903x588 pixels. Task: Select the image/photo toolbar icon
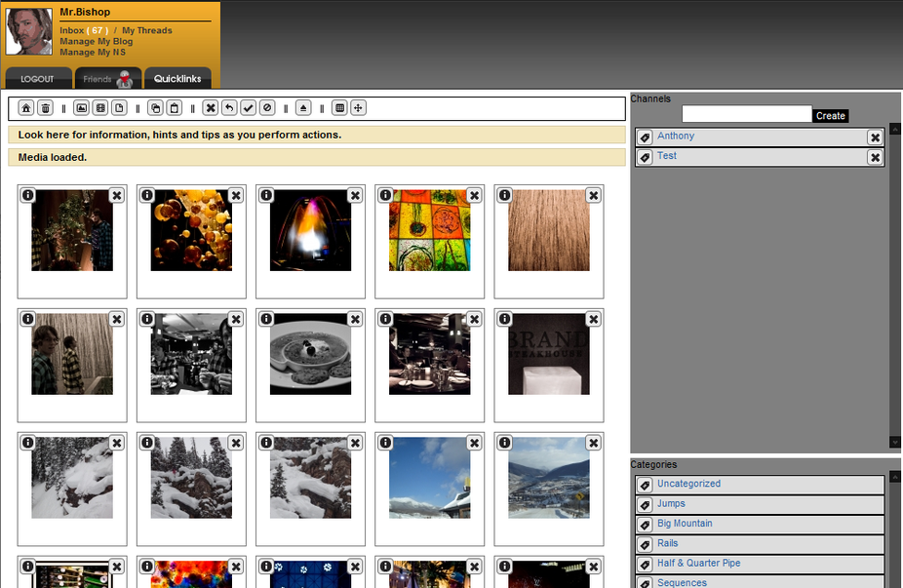pos(82,107)
